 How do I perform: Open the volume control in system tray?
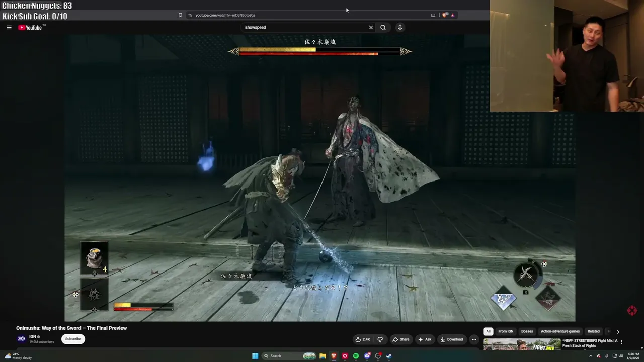[620, 356]
